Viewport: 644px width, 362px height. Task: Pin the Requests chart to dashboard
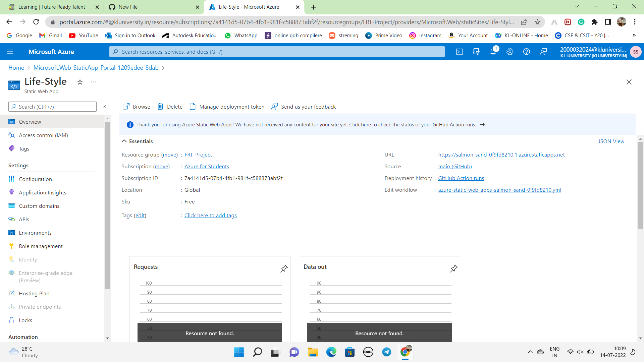284,268
